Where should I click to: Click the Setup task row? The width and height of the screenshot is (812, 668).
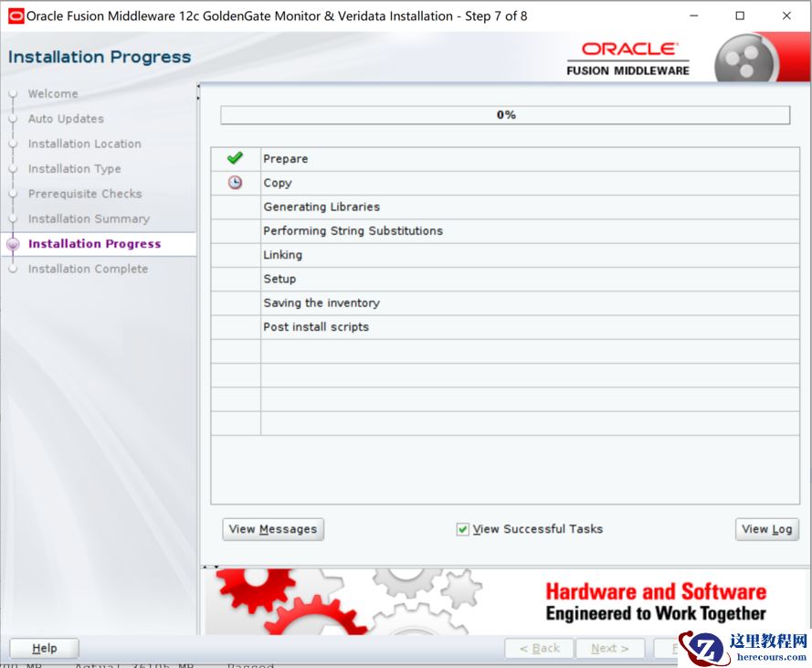pos(505,279)
